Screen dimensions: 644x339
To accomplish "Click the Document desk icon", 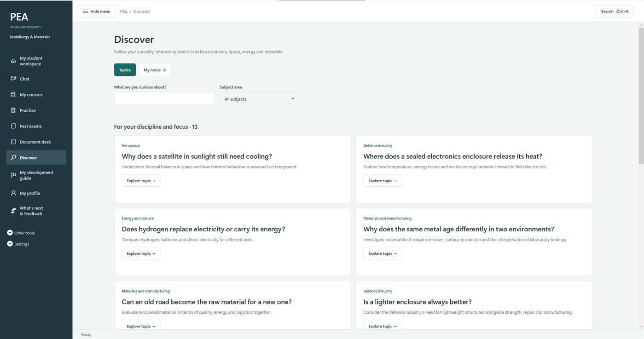I will (13, 142).
